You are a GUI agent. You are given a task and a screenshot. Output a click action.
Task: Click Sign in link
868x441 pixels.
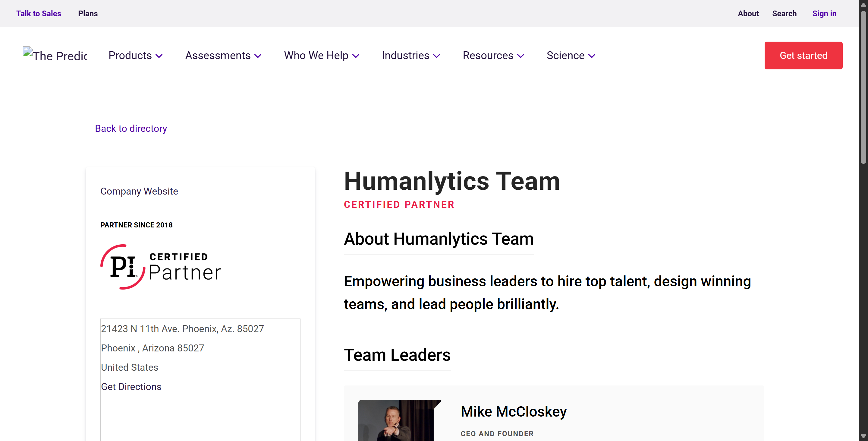pos(824,14)
